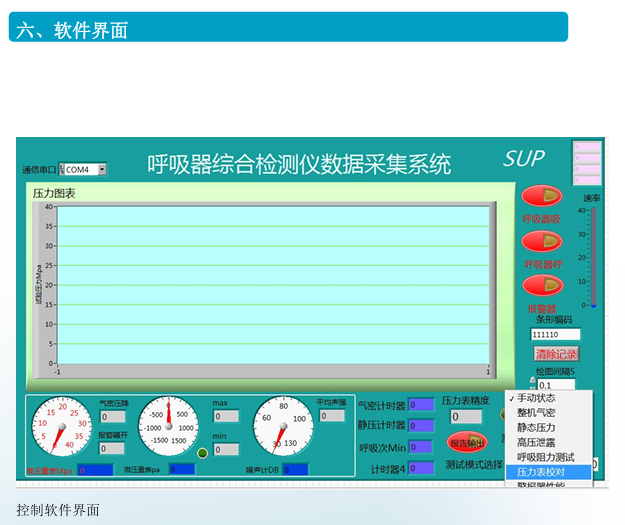Click the 清除记录 button
Screen dimensions: 625x525
tap(556, 354)
